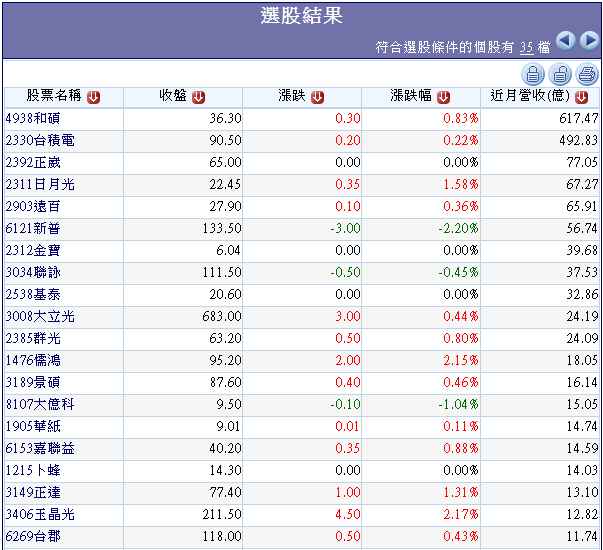Image resolution: width=603 pixels, height=550 pixels.
Task: Select the 77.05 revenue value for 正崴
Action: [582, 162]
